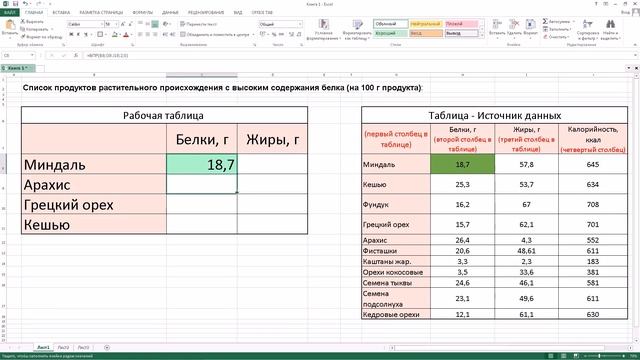Switch to Лист2 sheet

pyautogui.click(x=63, y=347)
